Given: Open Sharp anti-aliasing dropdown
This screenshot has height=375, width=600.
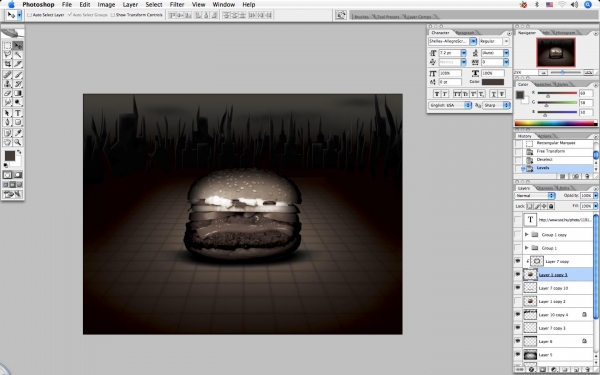Looking at the screenshot, I should coord(496,105).
